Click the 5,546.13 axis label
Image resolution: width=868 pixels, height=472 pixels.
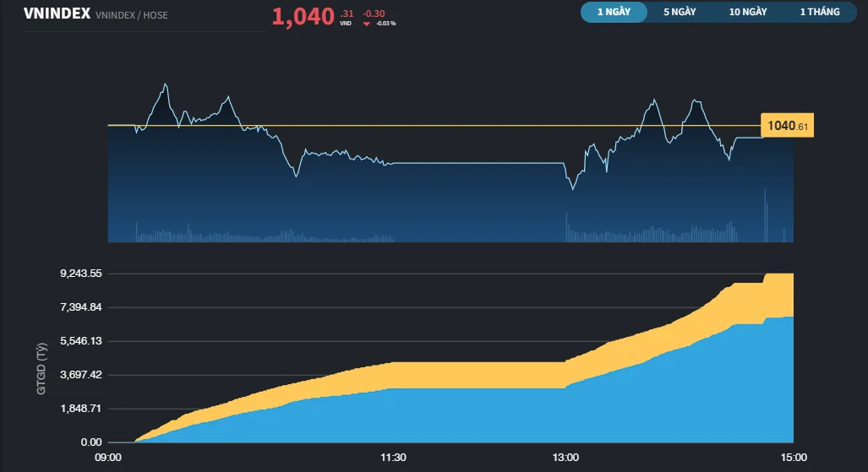coord(81,341)
